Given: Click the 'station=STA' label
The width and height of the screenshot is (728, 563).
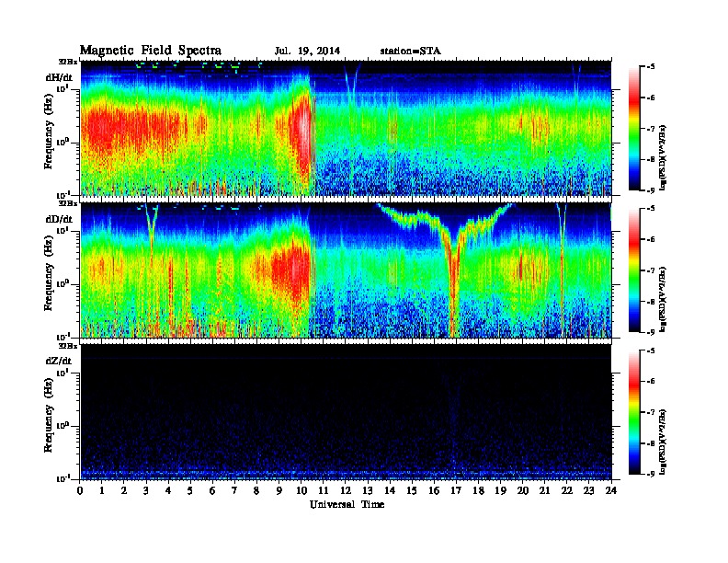Looking at the screenshot, I should click(411, 51).
